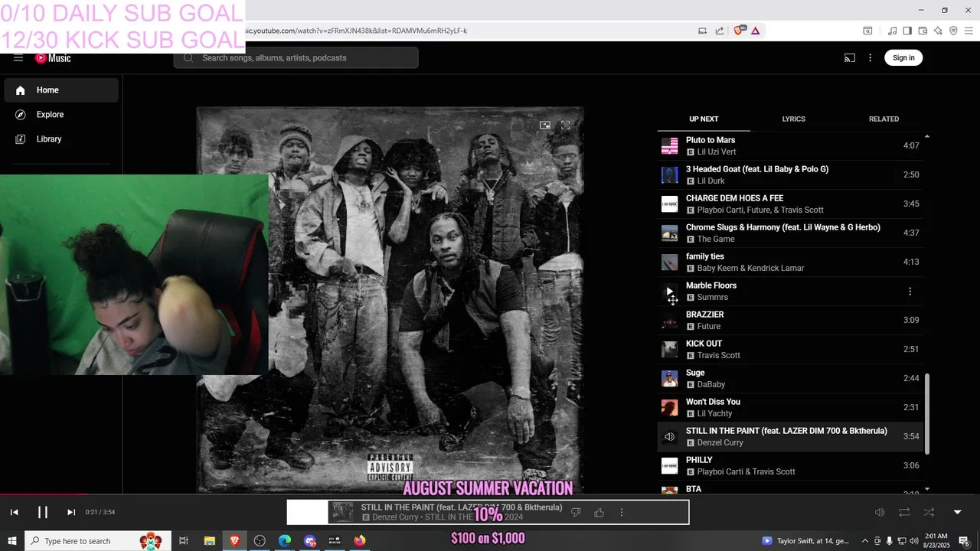Open Library in the sidebar
Viewport: 980px width, 551px height.
click(x=61, y=139)
